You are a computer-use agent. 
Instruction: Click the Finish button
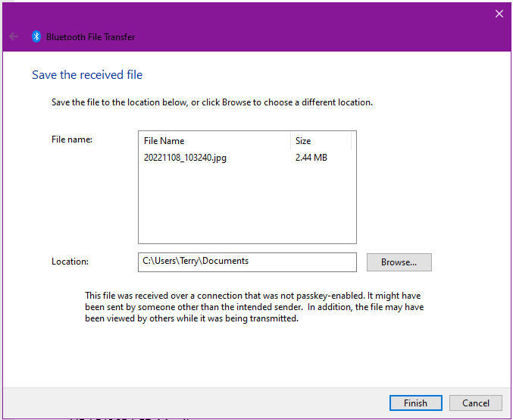click(x=415, y=403)
